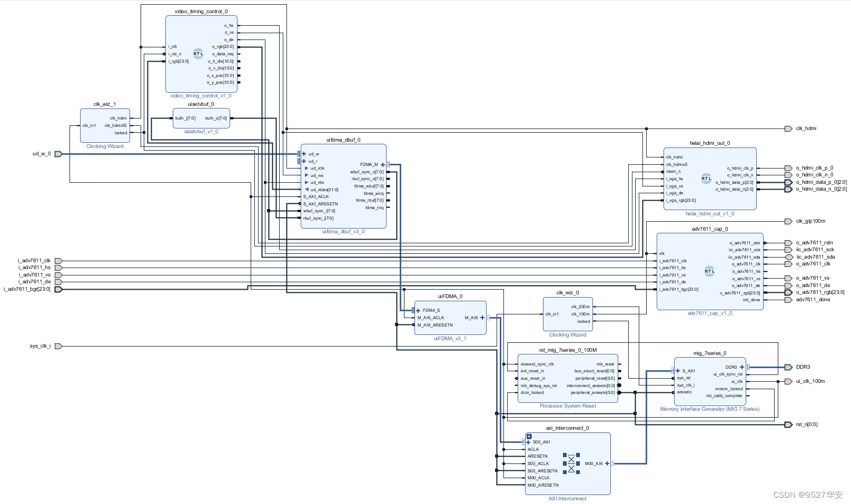This screenshot has height=504, width=851.
Task: Click the video_timing_control_v1_0 label
Action: tap(201, 96)
